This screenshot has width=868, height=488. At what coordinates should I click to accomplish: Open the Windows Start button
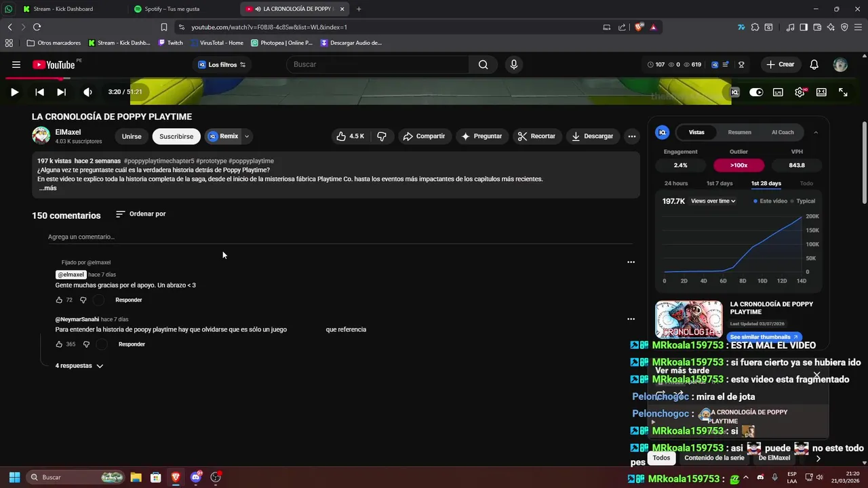click(14, 477)
